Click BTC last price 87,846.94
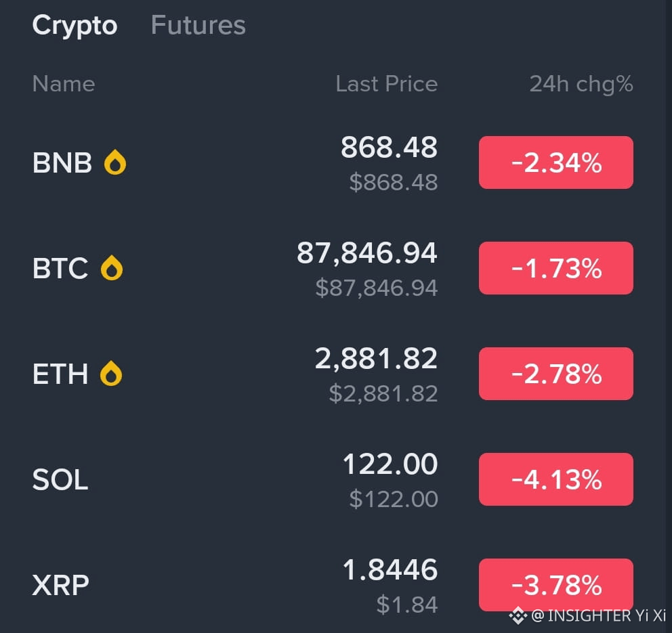 (366, 253)
